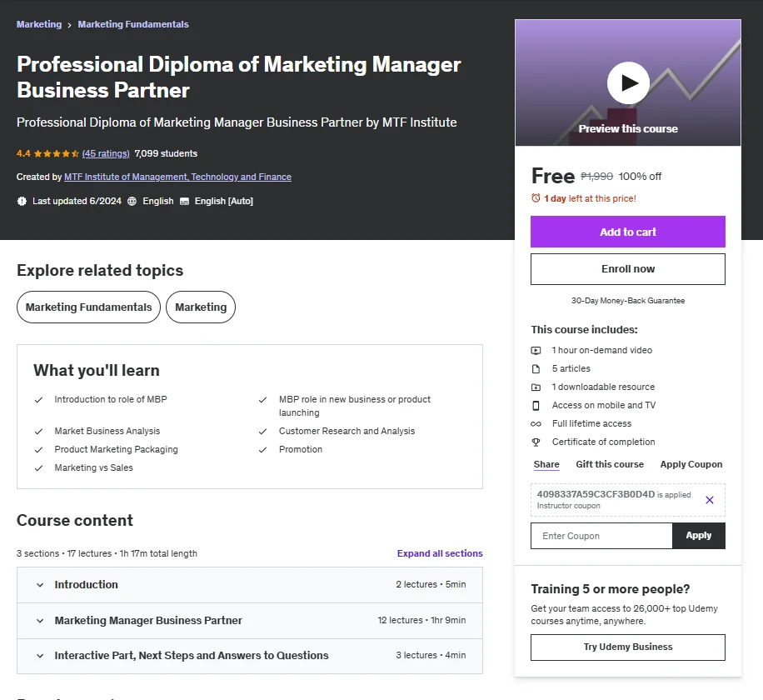
Task: Click the alarm clock icon near price
Action: click(x=536, y=198)
